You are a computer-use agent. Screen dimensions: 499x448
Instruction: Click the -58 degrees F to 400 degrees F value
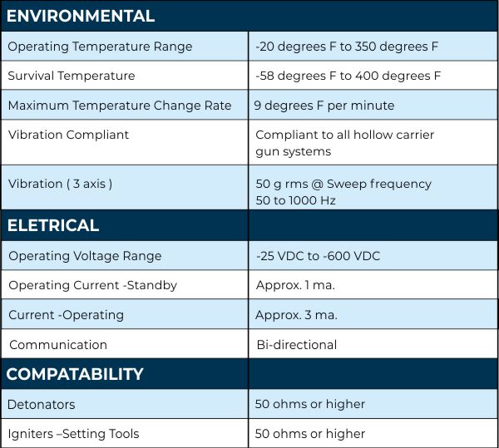(348, 76)
